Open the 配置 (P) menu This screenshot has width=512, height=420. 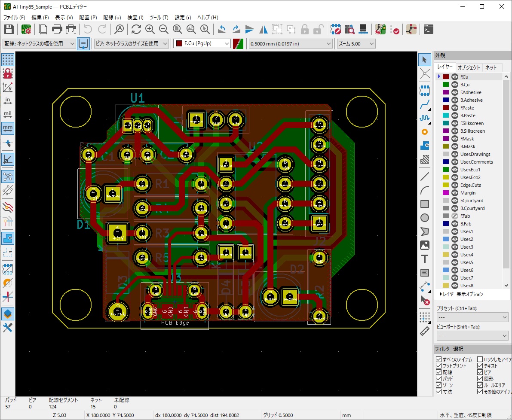click(88, 17)
